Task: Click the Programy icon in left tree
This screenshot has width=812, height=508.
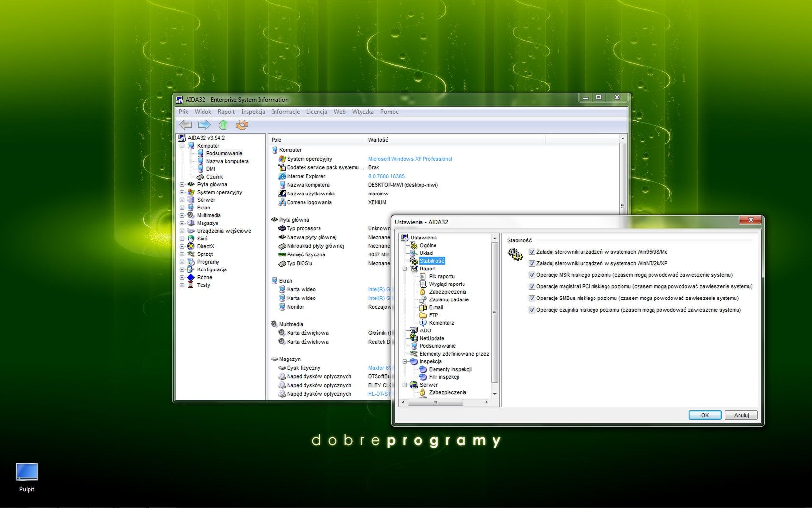Action: coord(191,262)
